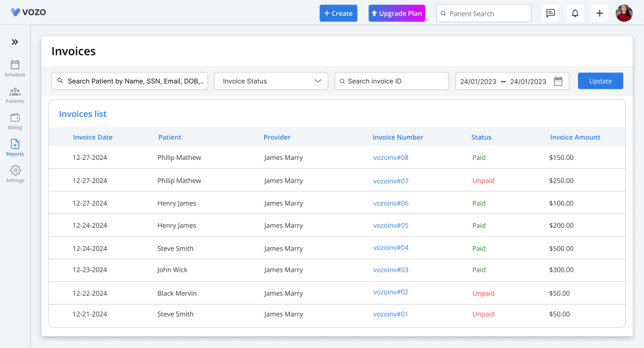Click Unpaid status for vozoinv#07
This screenshot has width=644, height=348.
tap(484, 181)
